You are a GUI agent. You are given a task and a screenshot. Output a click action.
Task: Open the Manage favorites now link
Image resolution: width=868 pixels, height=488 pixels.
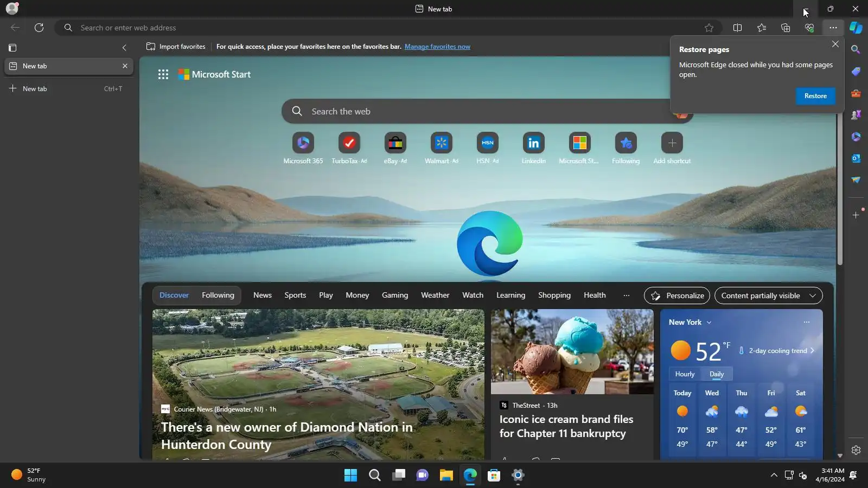point(437,47)
